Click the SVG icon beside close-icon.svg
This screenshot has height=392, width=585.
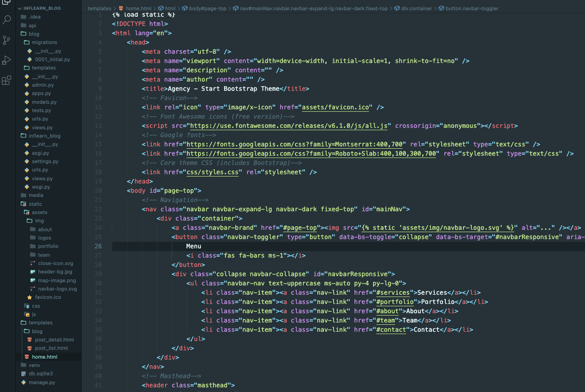point(33,263)
